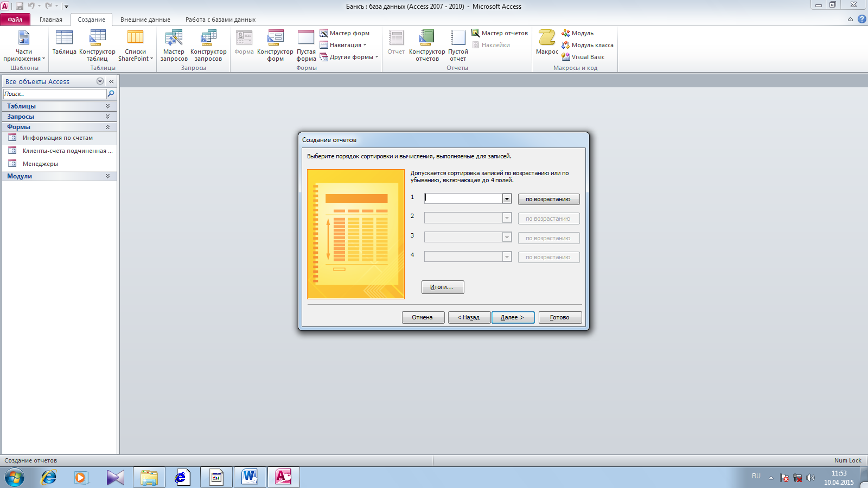Go back with < Назад button
Viewport: 868px width, 488px height.
(469, 317)
